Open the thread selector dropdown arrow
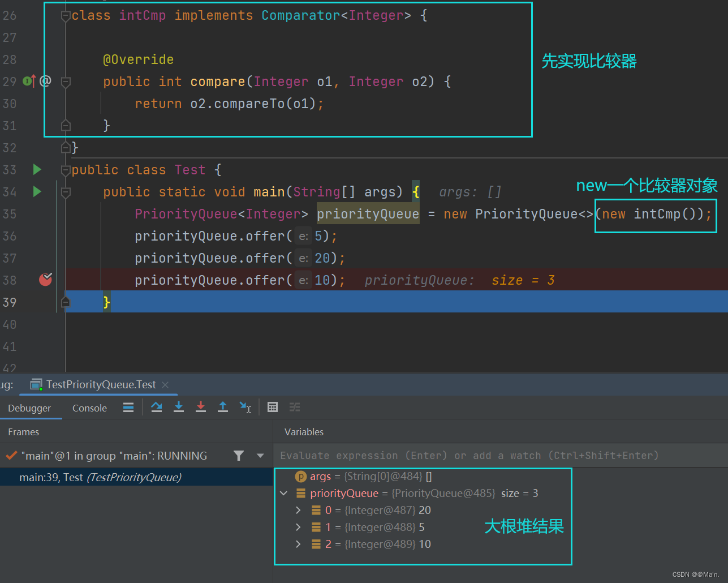Image resolution: width=728 pixels, height=583 pixels. [260, 456]
